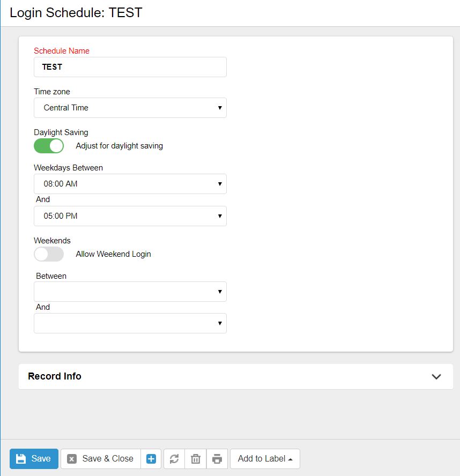Click the Record Info heading
The image size is (460, 476).
pyautogui.click(x=55, y=376)
